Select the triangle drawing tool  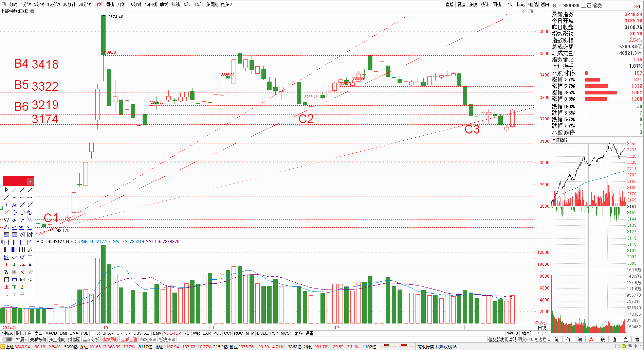22,257
